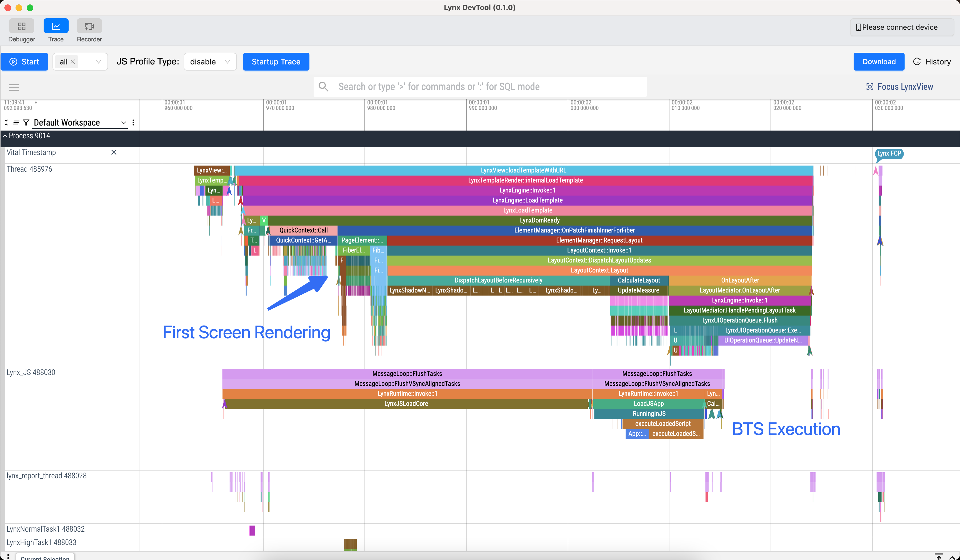
Task: Select LayoutContext::DispatchLayoutUpdates slice
Action: 599,260
